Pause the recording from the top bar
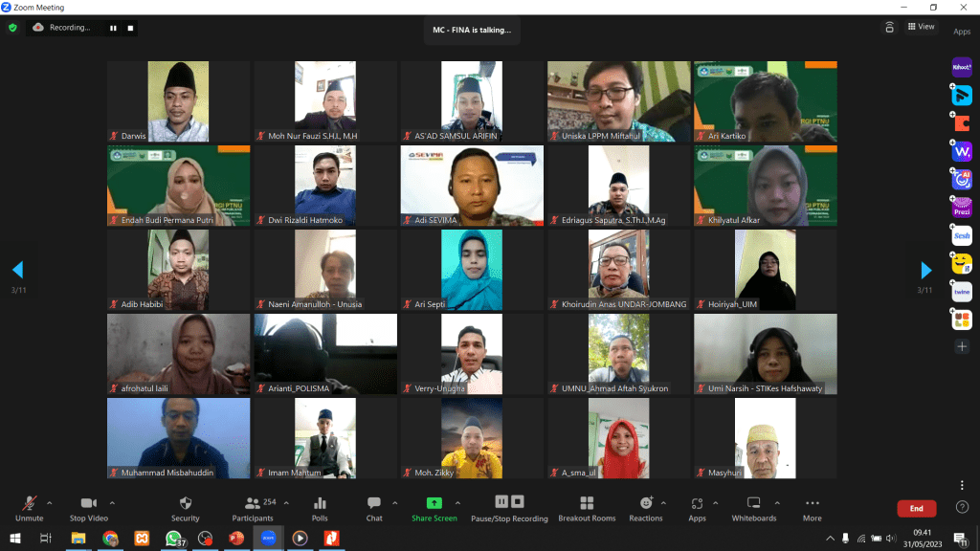The image size is (980, 551). [x=113, y=28]
